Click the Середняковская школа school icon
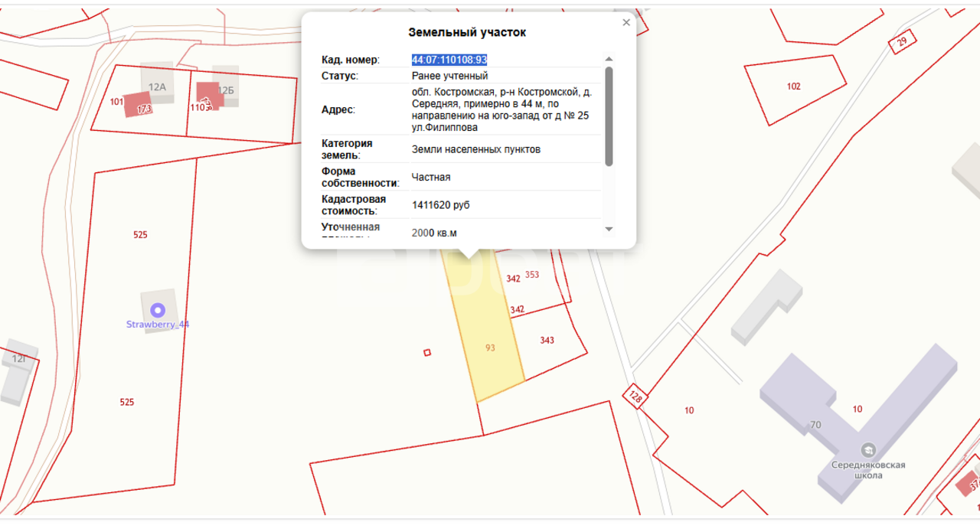Image resolution: width=980 pixels, height=532 pixels. (x=868, y=449)
